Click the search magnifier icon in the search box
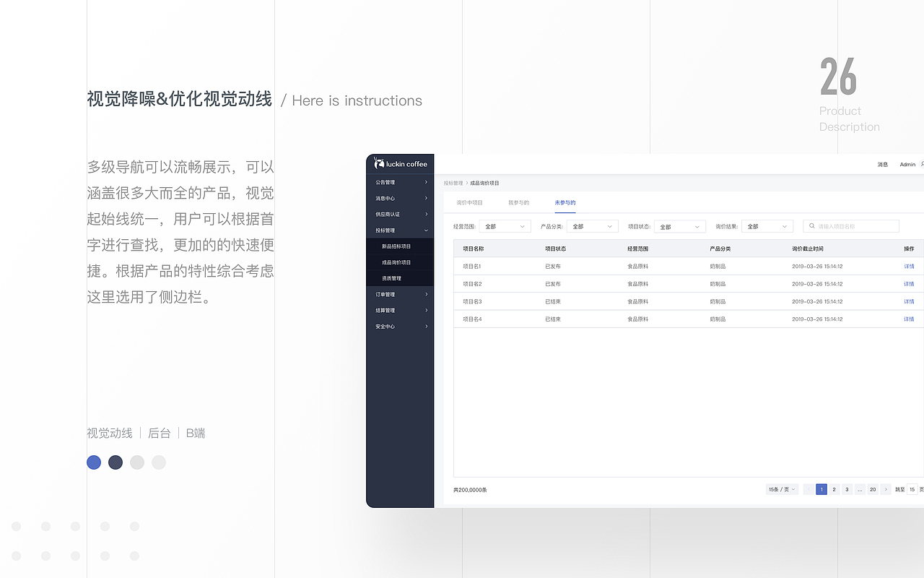 coord(812,226)
